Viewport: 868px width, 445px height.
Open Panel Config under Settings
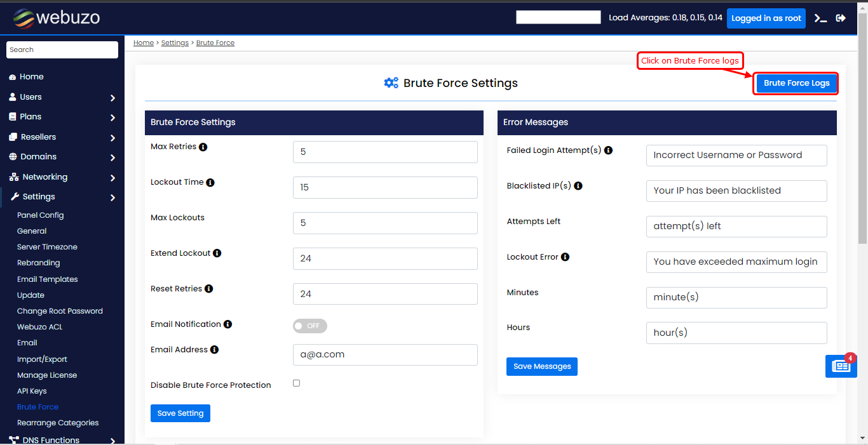[41, 215]
